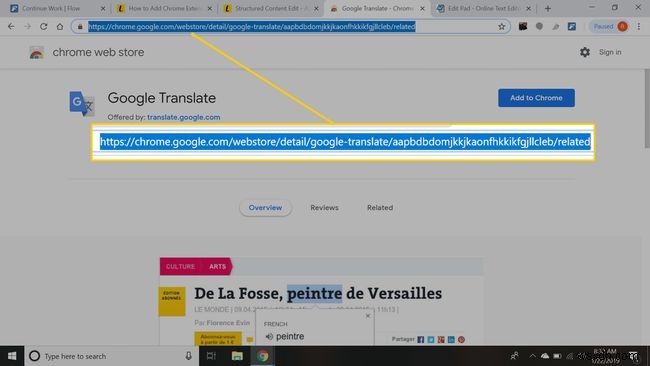Play the peintre pronunciation speaker icon
The image size is (650, 366).
[269, 337]
